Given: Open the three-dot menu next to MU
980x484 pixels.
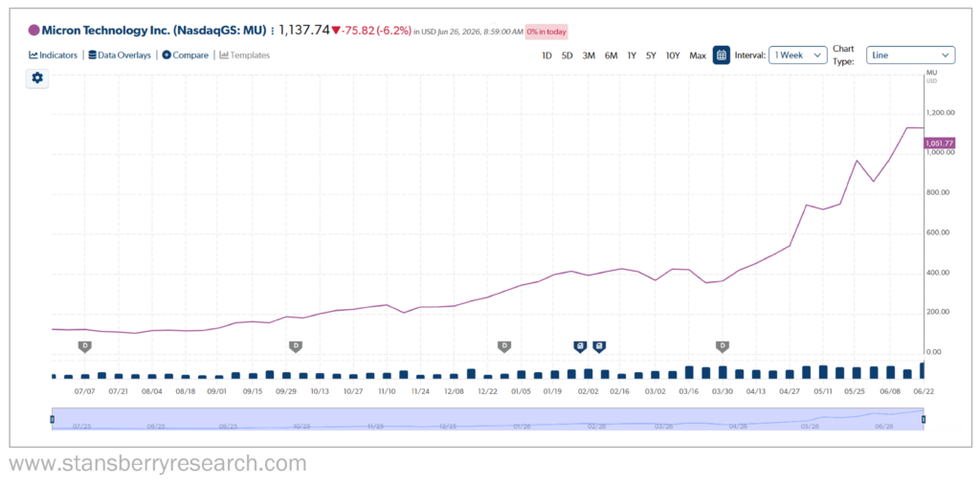Looking at the screenshot, I should point(273,30).
